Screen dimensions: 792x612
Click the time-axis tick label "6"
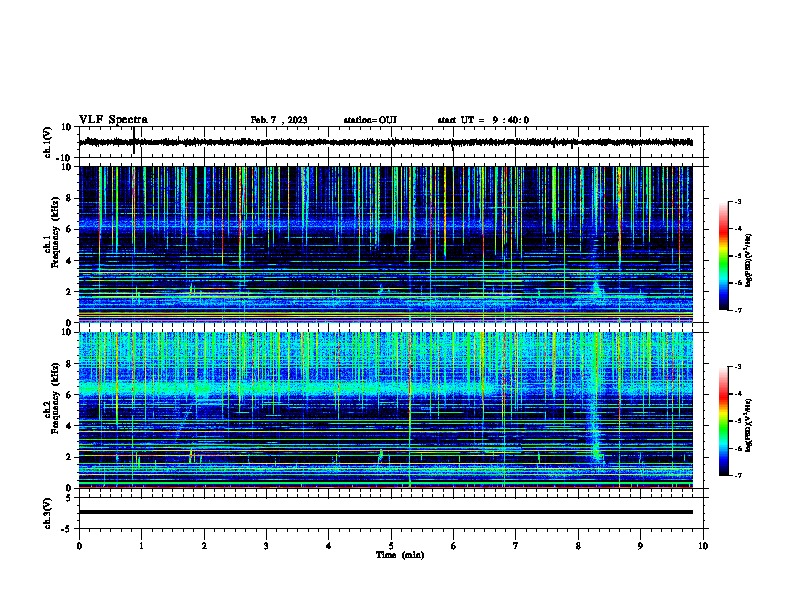[x=453, y=545]
